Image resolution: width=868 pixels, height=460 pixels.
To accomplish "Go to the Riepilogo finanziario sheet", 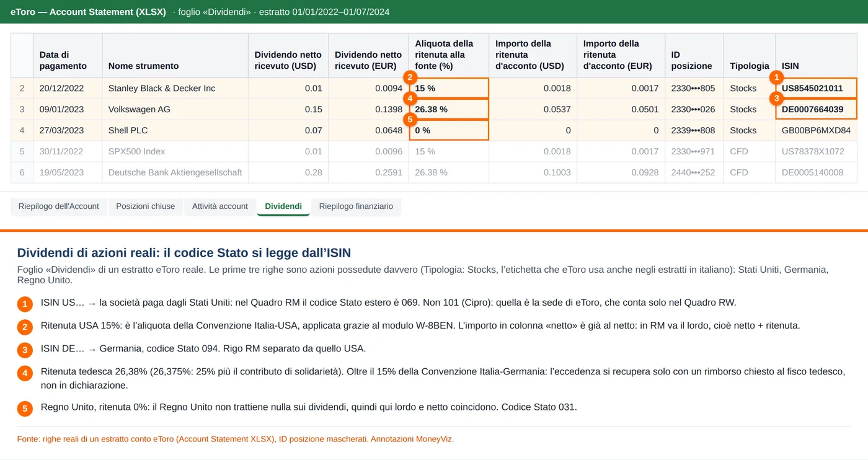I will pos(356,206).
